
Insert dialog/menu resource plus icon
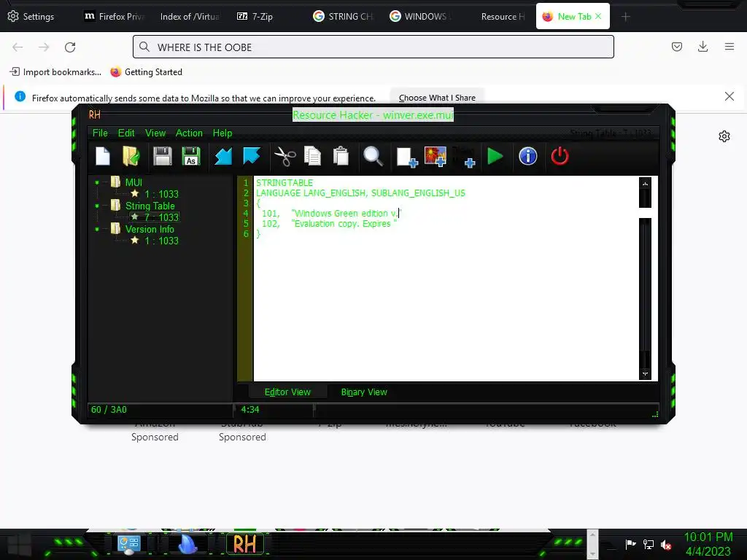tap(464, 157)
